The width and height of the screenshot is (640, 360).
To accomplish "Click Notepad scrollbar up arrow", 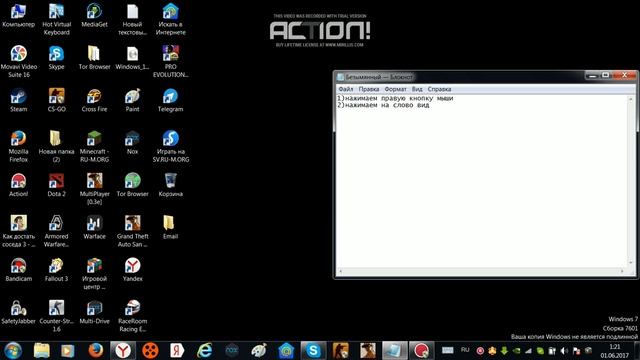I will pos(630,99).
